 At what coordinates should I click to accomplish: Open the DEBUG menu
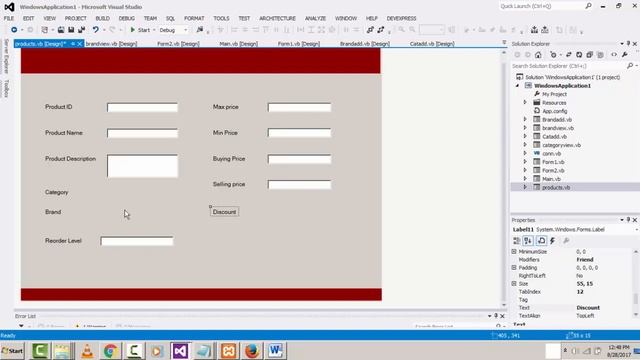(127, 18)
